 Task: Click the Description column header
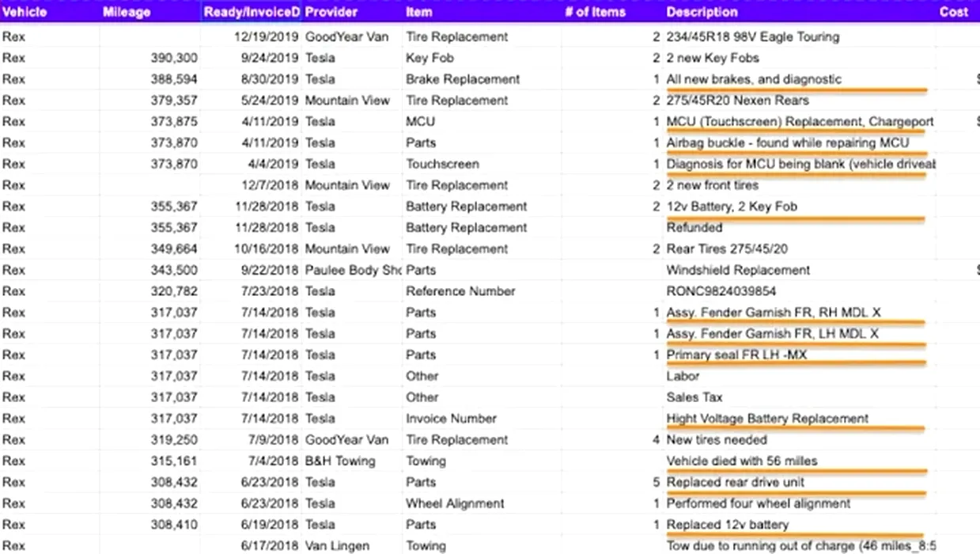click(702, 12)
